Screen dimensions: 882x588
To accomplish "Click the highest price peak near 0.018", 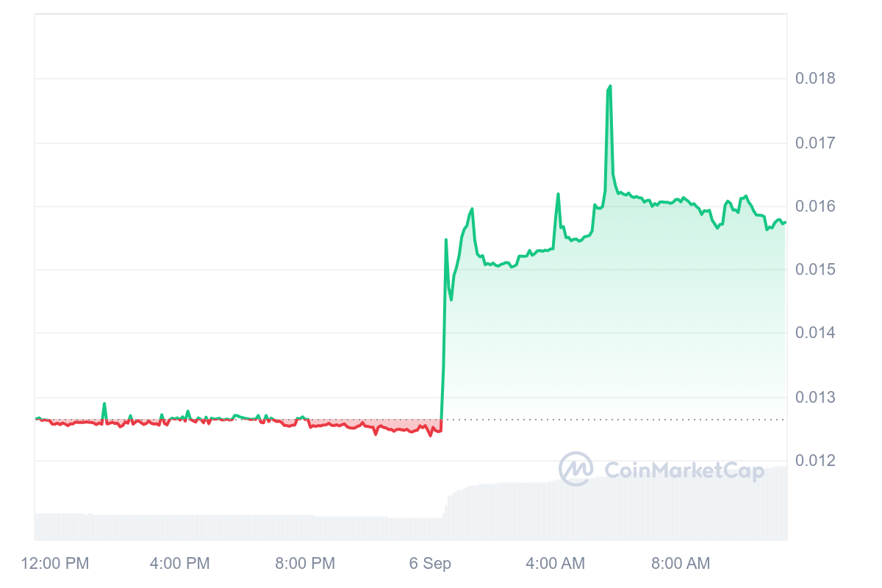I will [x=609, y=87].
